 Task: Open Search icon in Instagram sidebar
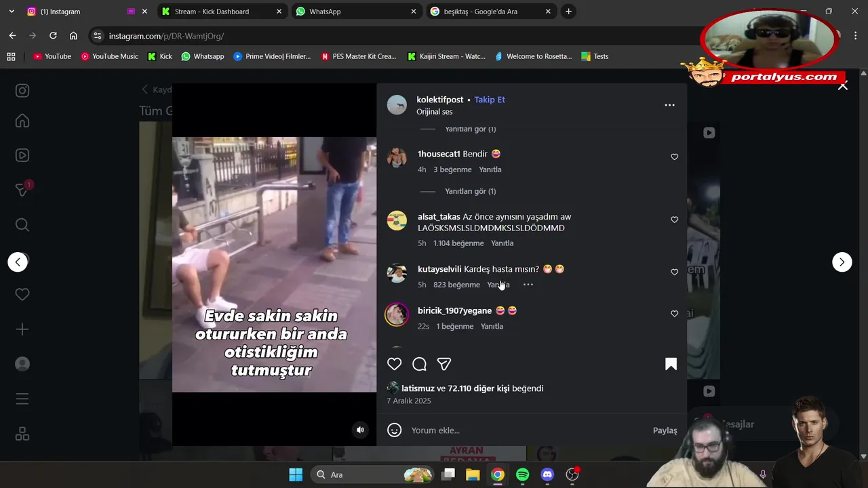[22, 224]
